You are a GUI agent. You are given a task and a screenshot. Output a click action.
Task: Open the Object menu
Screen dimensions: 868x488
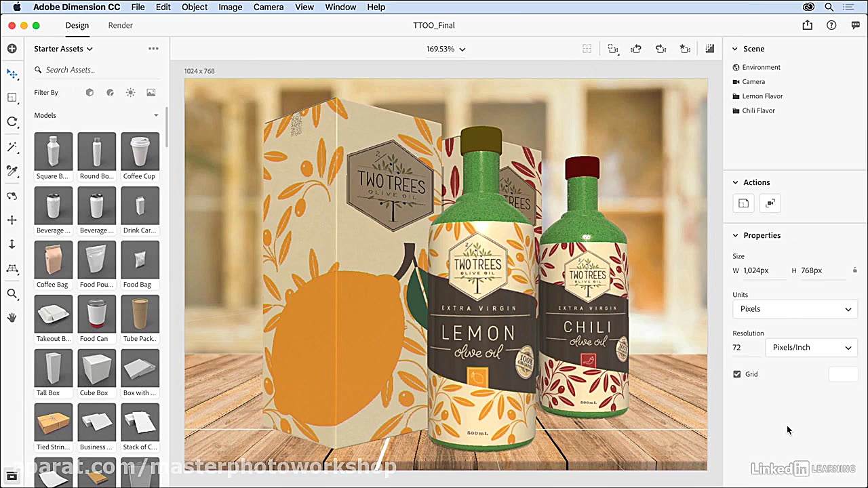point(195,7)
